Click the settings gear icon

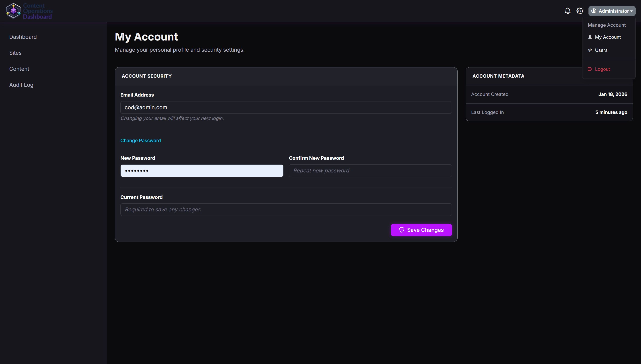(x=580, y=11)
